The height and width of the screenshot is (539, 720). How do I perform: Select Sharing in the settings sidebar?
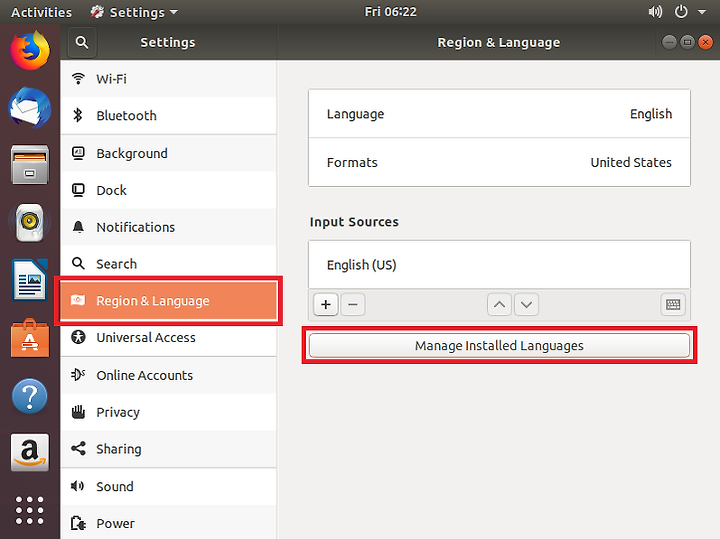pos(169,449)
